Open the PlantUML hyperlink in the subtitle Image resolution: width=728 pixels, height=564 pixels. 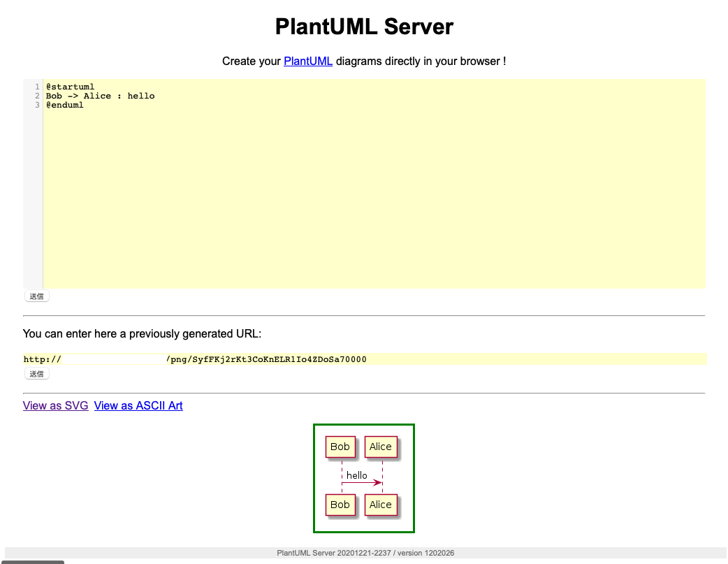coord(308,62)
